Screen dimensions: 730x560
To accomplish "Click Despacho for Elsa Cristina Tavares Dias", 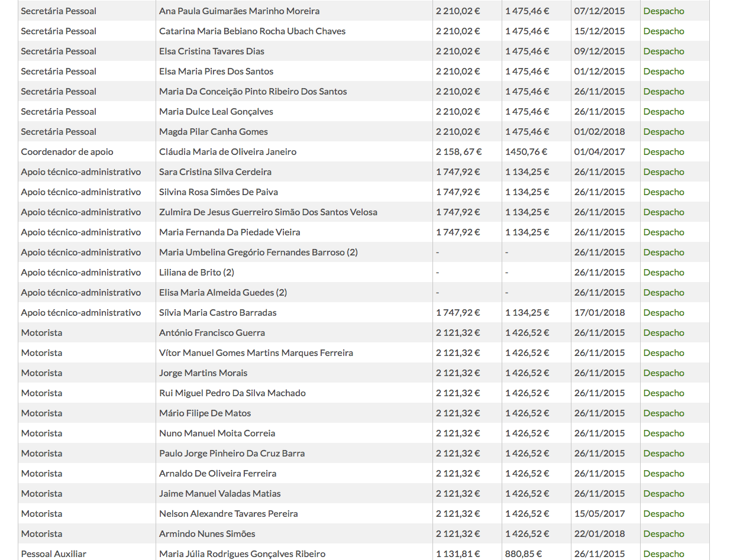I will click(x=663, y=51).
